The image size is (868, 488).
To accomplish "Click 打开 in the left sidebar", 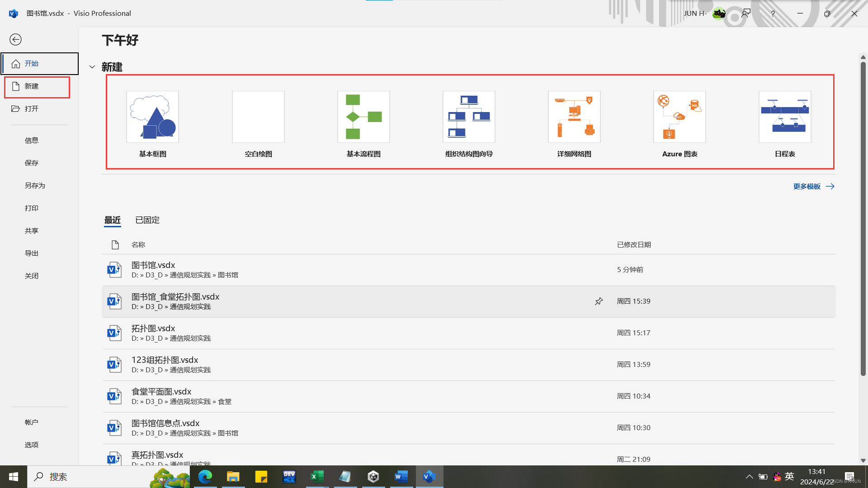I will pyautogui.click(x=32, y=109).
